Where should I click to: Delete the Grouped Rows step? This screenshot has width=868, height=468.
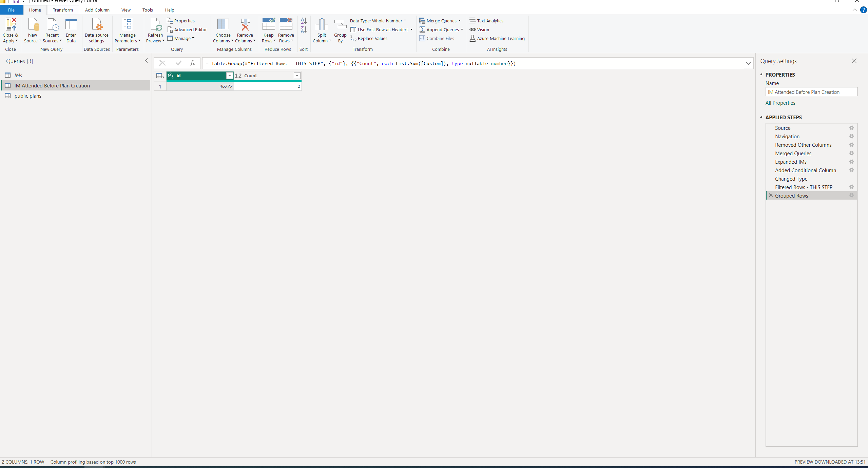(x=771, y=196)
